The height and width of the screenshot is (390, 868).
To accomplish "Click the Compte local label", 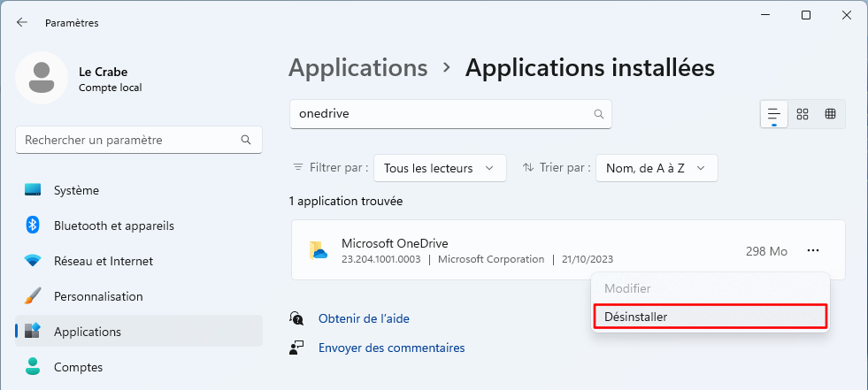I will click(111, 88).
